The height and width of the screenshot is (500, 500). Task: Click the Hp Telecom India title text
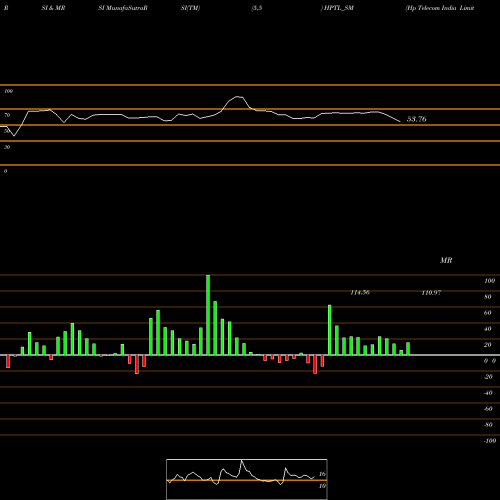click(440, 8)
